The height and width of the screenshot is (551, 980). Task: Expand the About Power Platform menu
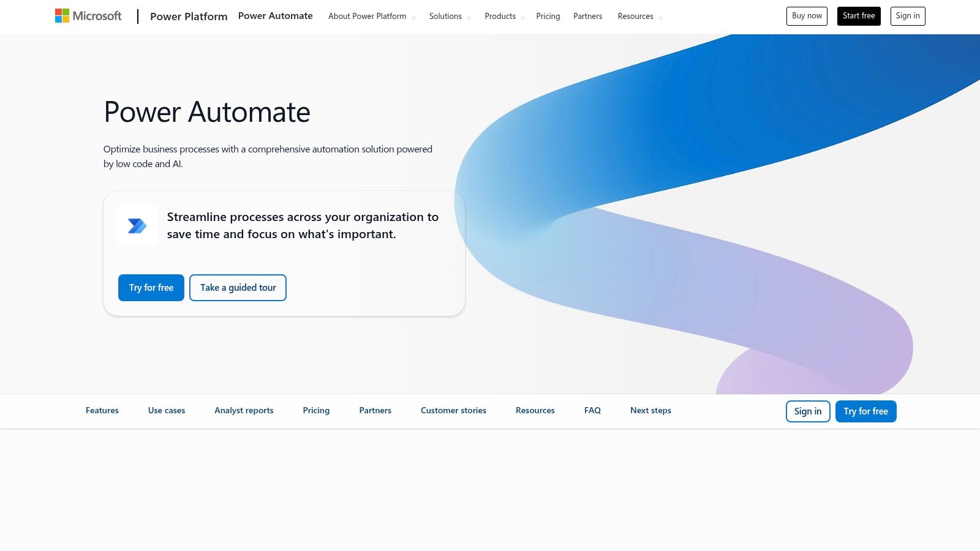point(371,17)
